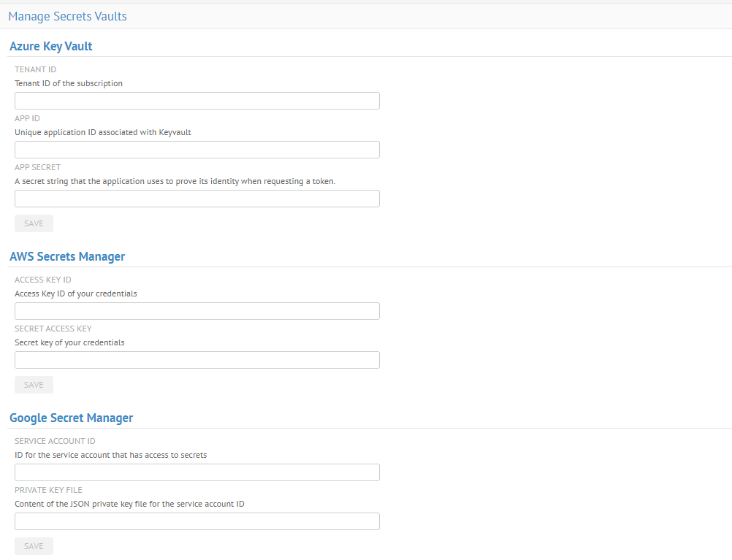Image resolution: width=732 pixels, height=560 pixels.
Task: Save the Azure Key Vault settings
Action: [34, 223]
